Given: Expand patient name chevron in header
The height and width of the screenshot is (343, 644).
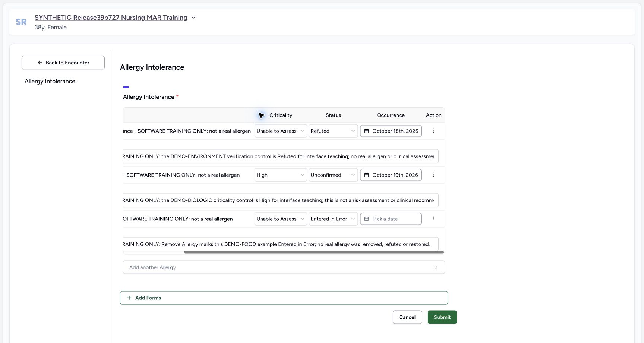Looking at the screenshot, I should tap(193, 18).
